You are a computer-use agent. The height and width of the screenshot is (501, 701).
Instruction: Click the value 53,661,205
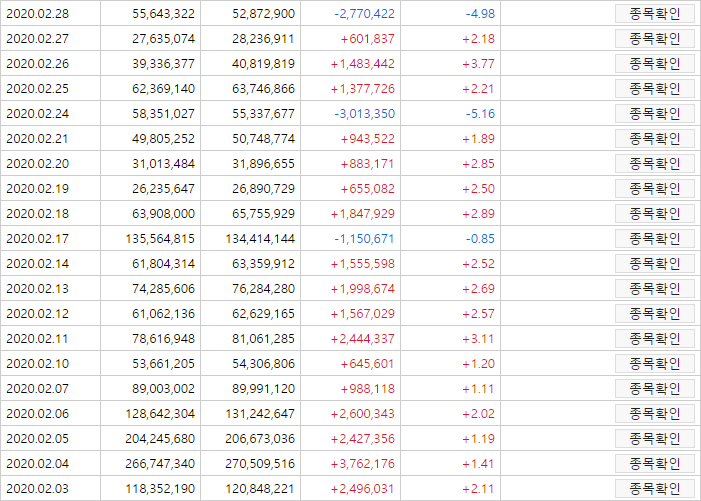point(163,364)
